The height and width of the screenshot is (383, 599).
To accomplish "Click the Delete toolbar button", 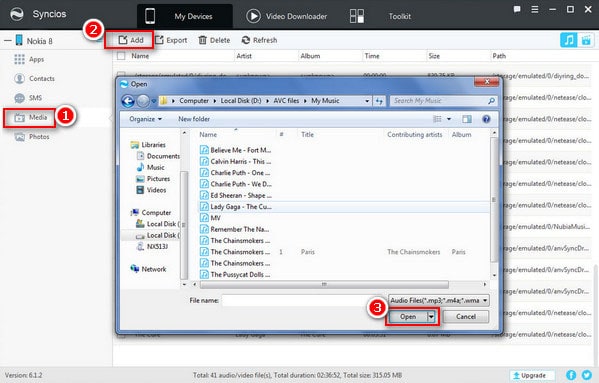I will [x=214, y=40].
